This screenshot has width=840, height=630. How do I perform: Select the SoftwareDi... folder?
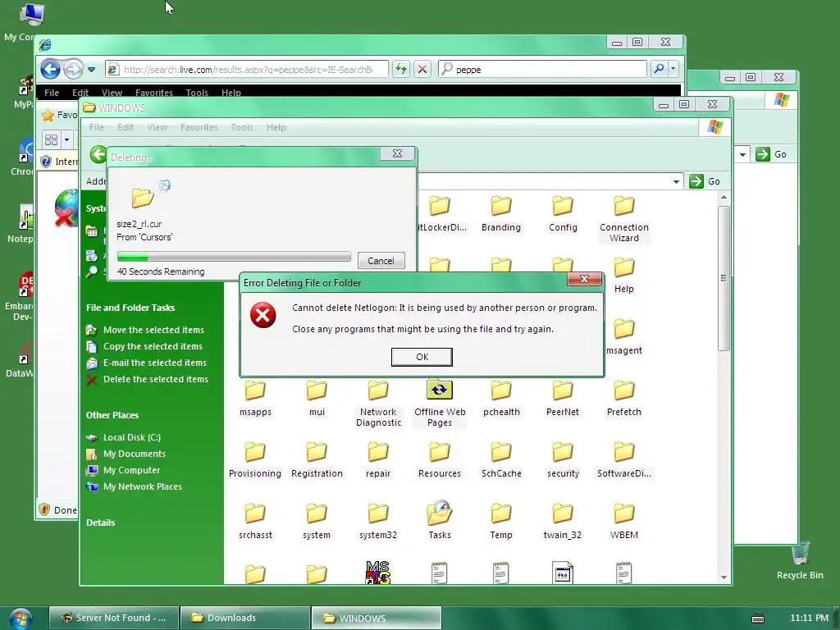tap(624, 460)
